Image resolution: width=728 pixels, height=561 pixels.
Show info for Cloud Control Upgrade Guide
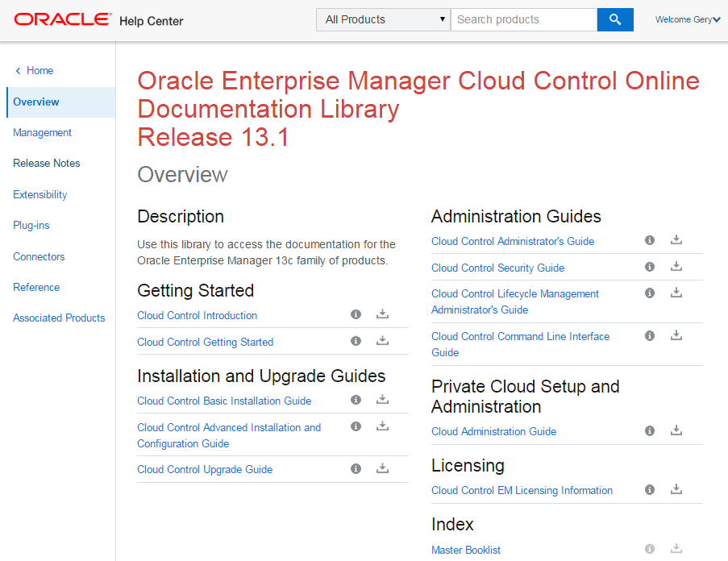coord(356,468)
